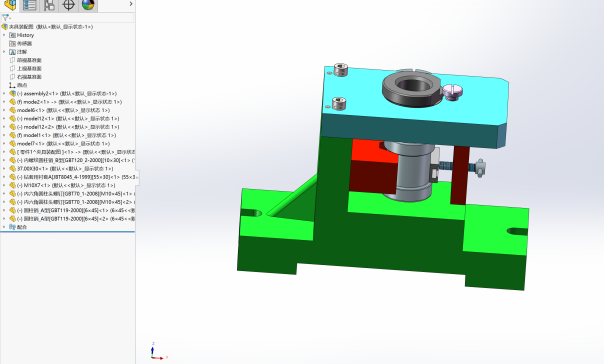The height and width of the screenshot is (364, 604).
Task: Select the assembly2<1> sub-assembly icon
Action: tap(12, 94)
